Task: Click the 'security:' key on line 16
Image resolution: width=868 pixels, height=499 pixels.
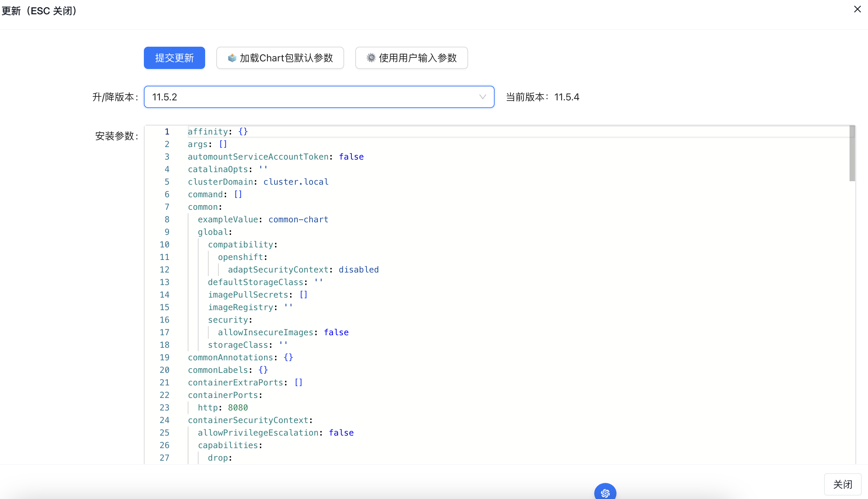Action: [230, 320]
